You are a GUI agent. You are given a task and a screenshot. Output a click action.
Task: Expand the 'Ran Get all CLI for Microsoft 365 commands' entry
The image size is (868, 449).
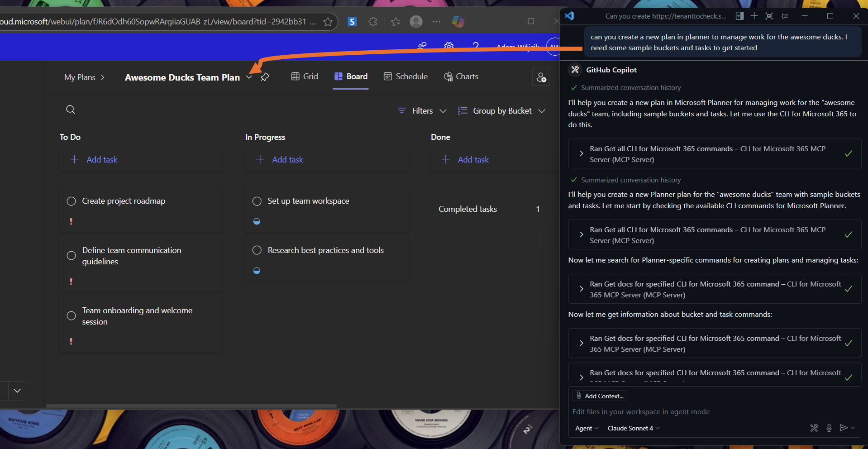582,153
